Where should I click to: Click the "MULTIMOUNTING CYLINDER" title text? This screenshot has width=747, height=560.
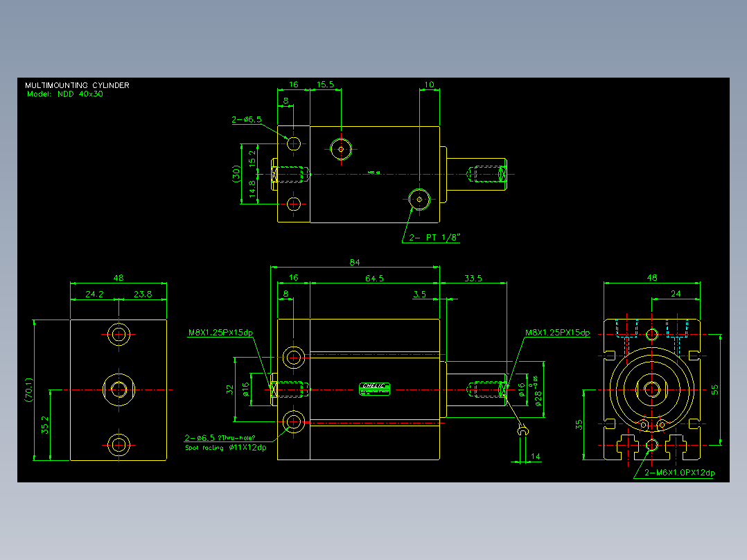coord(77,85)
